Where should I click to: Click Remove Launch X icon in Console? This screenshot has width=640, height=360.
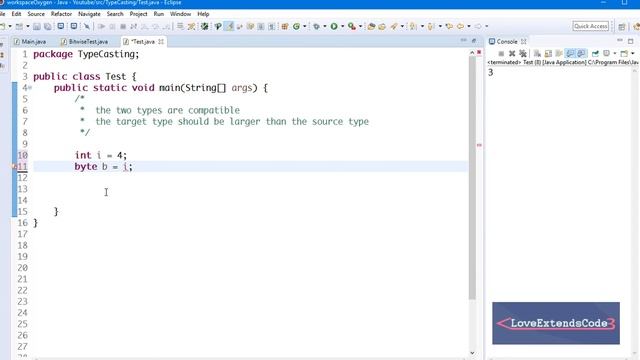[512, 53]
